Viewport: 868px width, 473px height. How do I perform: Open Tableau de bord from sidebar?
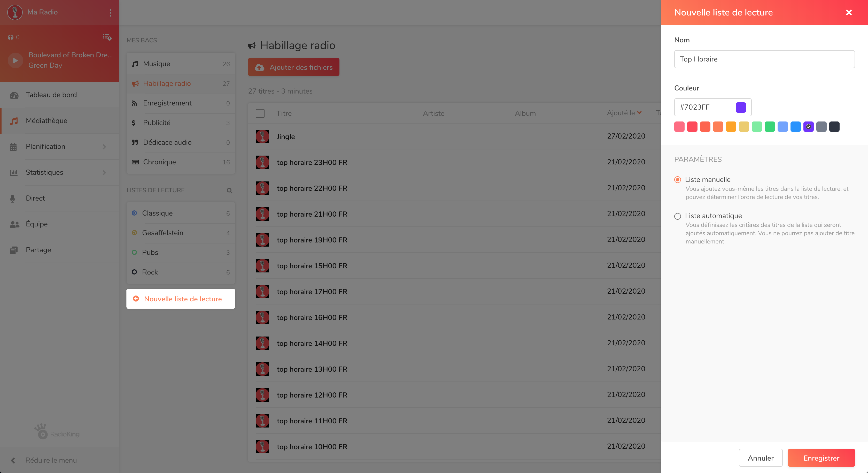(59, 95)
